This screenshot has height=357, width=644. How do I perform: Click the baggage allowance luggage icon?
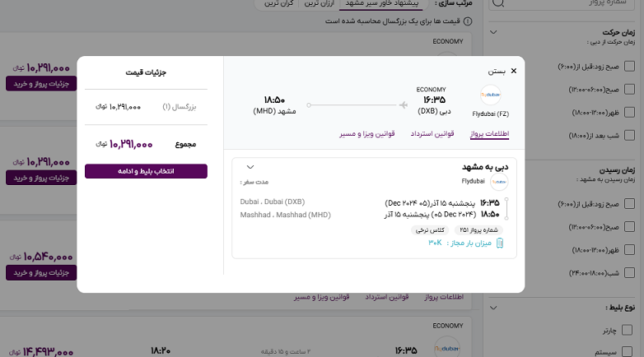pyautogui.click(x=500, y=243)
